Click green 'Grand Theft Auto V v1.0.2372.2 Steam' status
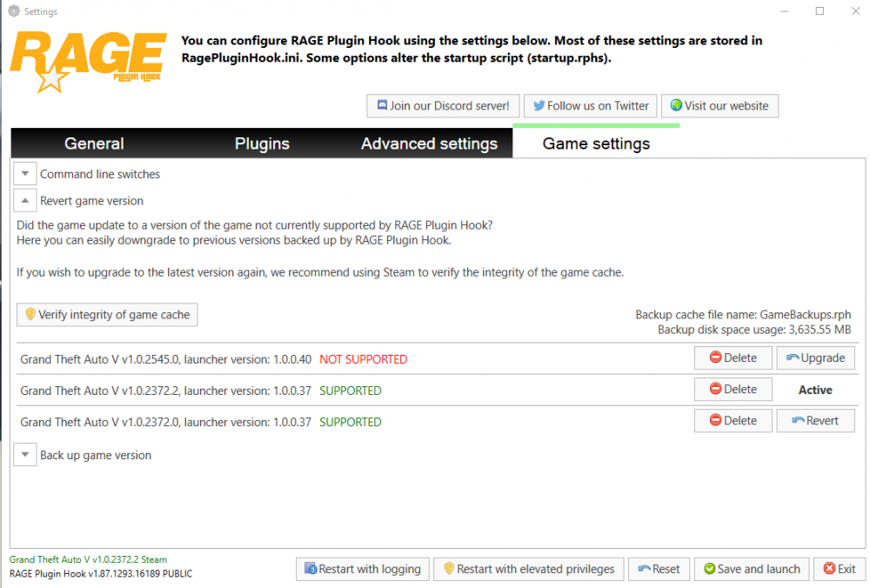This screenshot has width=870, height=588. click(88, 559)
